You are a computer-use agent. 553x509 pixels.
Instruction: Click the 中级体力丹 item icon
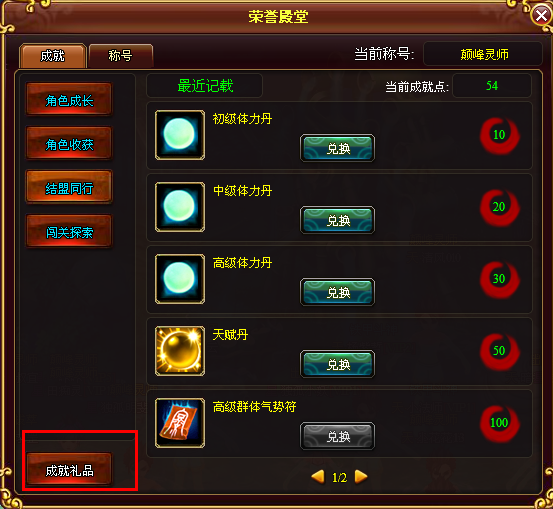pyautogui.click(x=180, y=207)
